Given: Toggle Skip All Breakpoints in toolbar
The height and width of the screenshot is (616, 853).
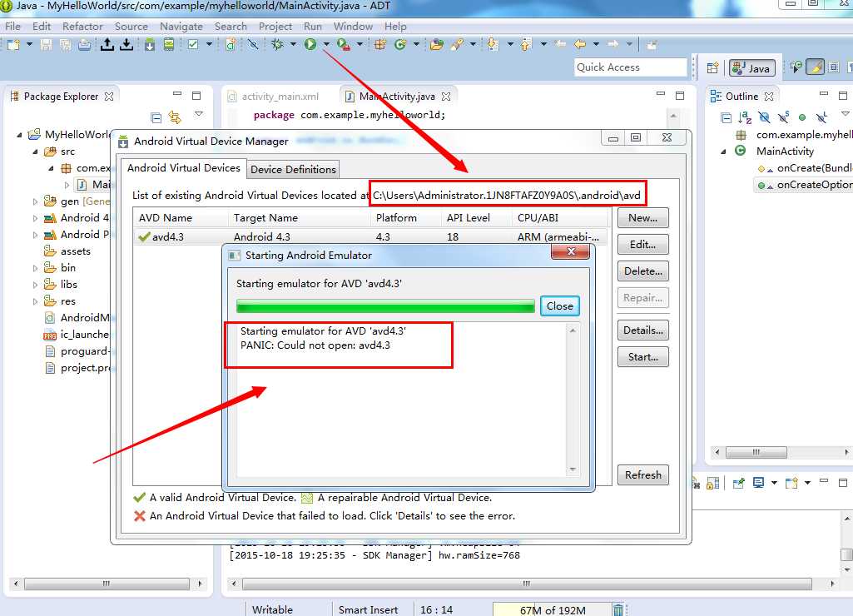Looking at the screenshot, I should tap(253, 44).
